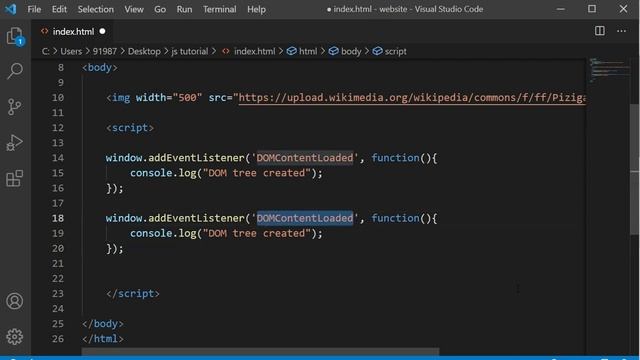Click the function keyword on line 14
Image resolution: width=640 pixels, height=360 pixels.
[x=395, y=158]
